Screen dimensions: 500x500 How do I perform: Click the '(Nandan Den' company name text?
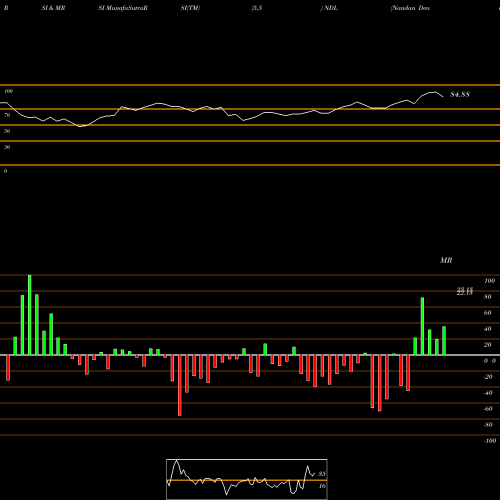(x=410, y=8)
